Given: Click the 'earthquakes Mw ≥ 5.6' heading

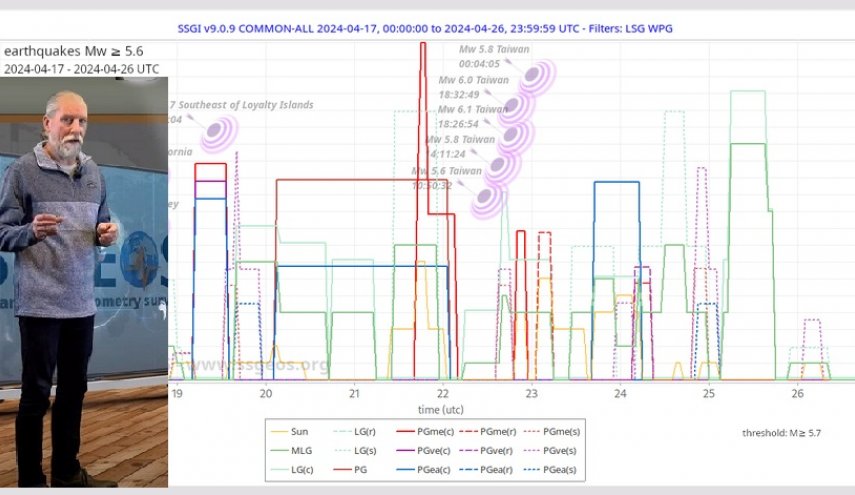Looking at the screenshot, I should 74,51.
